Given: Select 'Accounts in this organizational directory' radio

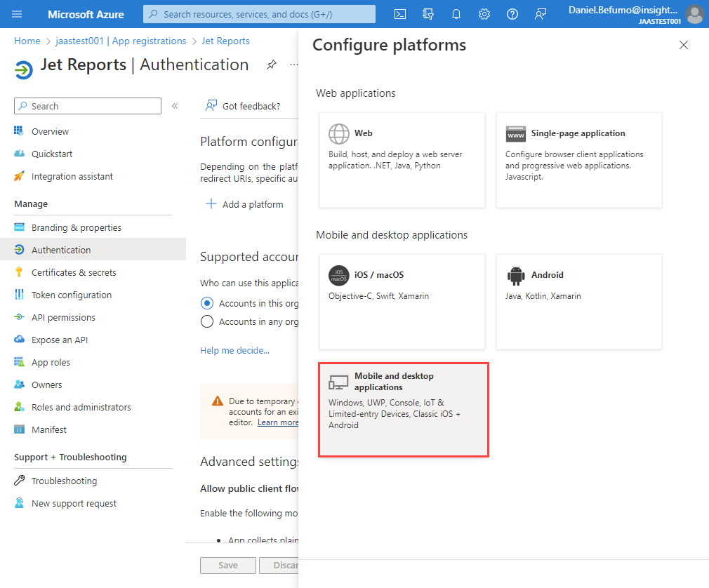Looking at the screenshot, I should 206,303.
